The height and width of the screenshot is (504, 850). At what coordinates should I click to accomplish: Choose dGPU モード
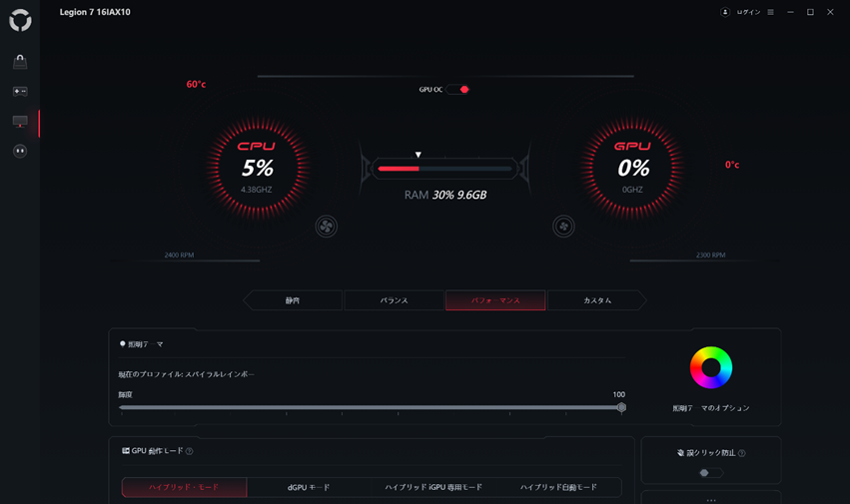pos(309,487)
